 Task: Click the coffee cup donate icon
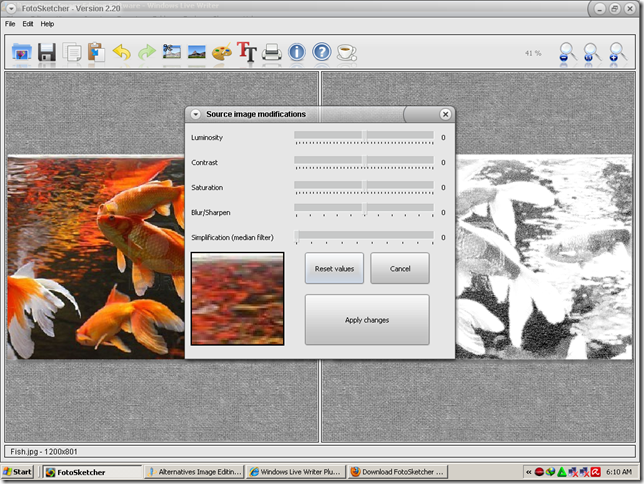[x=347, y=52]
